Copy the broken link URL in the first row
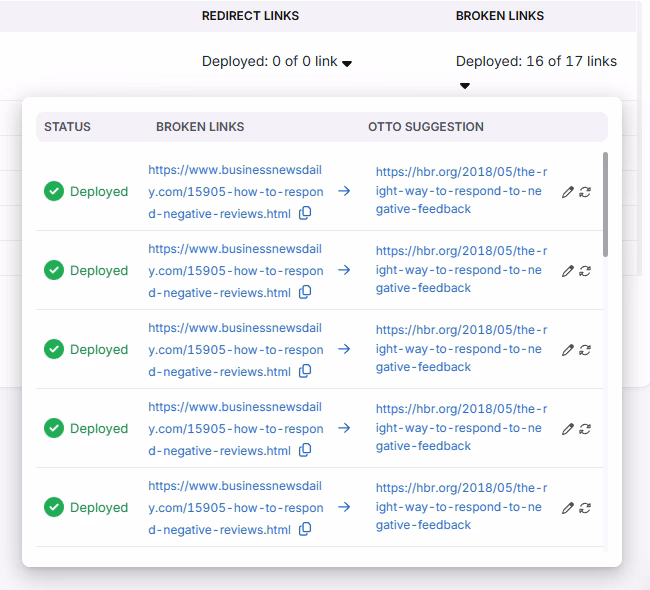Screen dimensions: 650x590 pos(305,213)
